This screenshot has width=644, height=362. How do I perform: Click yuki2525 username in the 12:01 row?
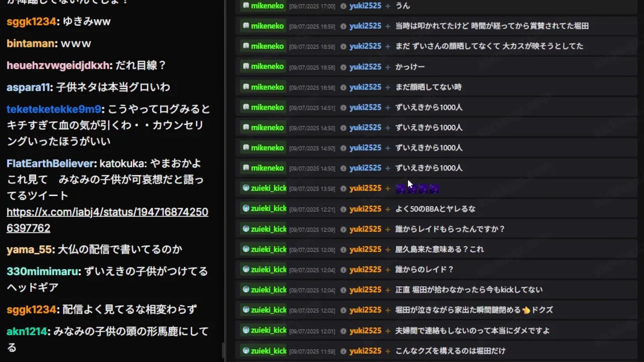pos(365,331)
